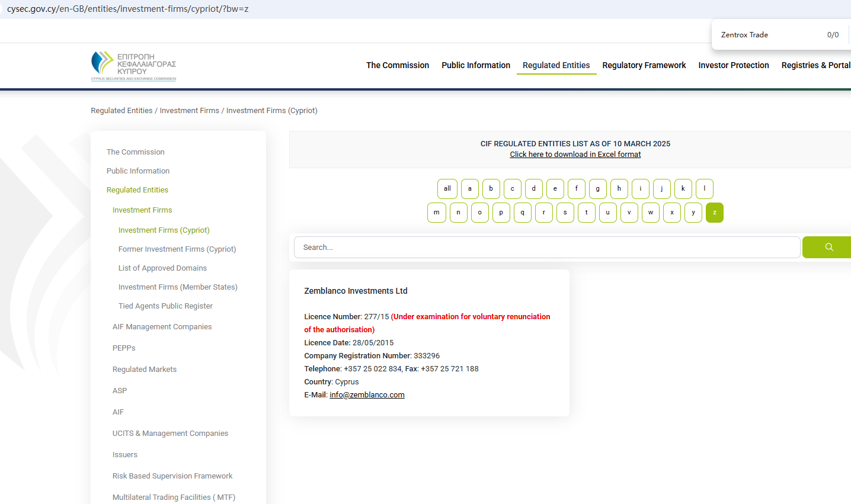Open Investor Protection top menu

(x=734, y=65)
